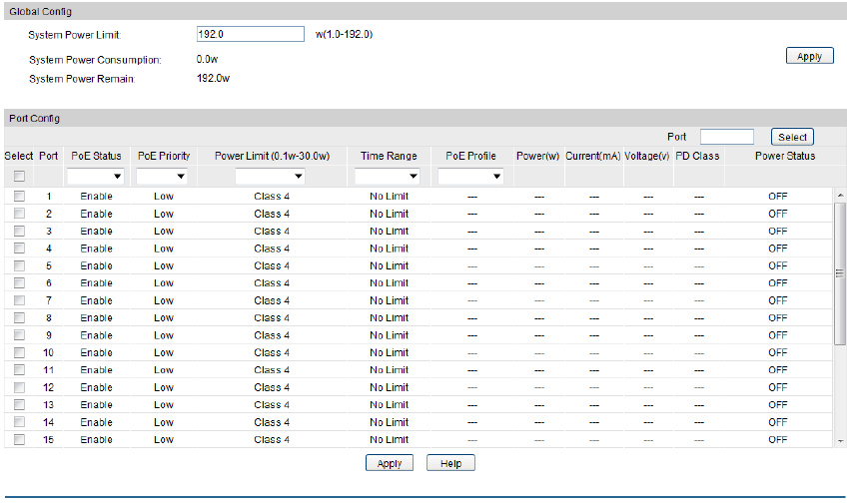
Task: Click the Current(mA) column header
Action: (x=593, y=156)
